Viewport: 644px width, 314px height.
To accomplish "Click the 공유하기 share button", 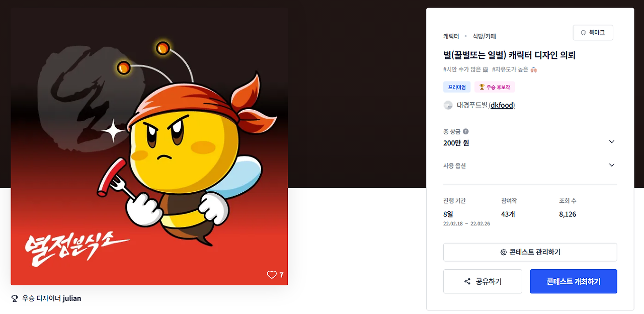I will pos(482,281).
